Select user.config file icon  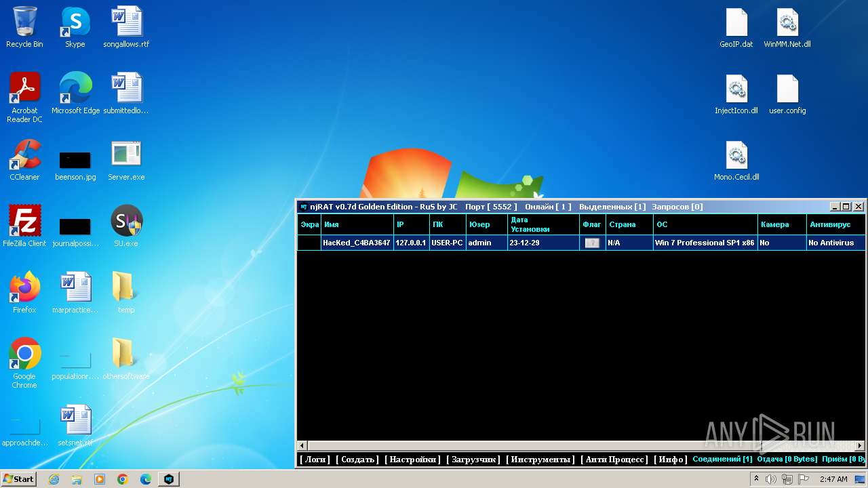point(787,94)
